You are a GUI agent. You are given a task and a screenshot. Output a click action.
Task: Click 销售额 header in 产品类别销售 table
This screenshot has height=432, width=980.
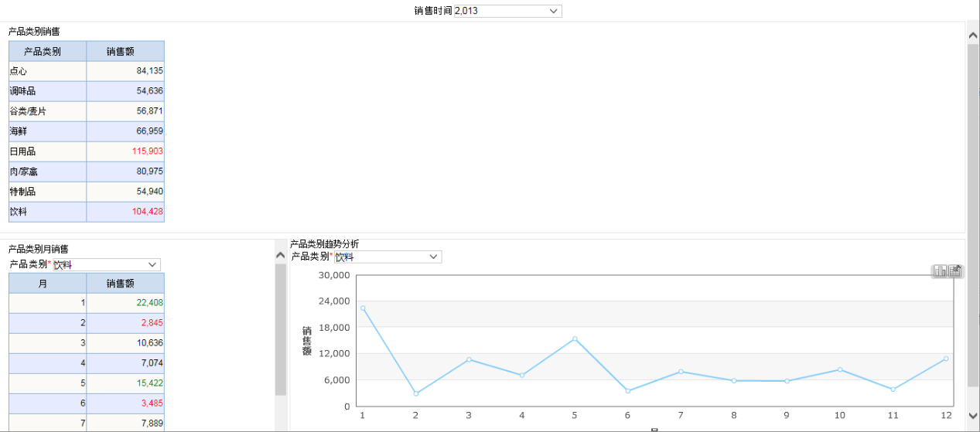tap(125, 52)
